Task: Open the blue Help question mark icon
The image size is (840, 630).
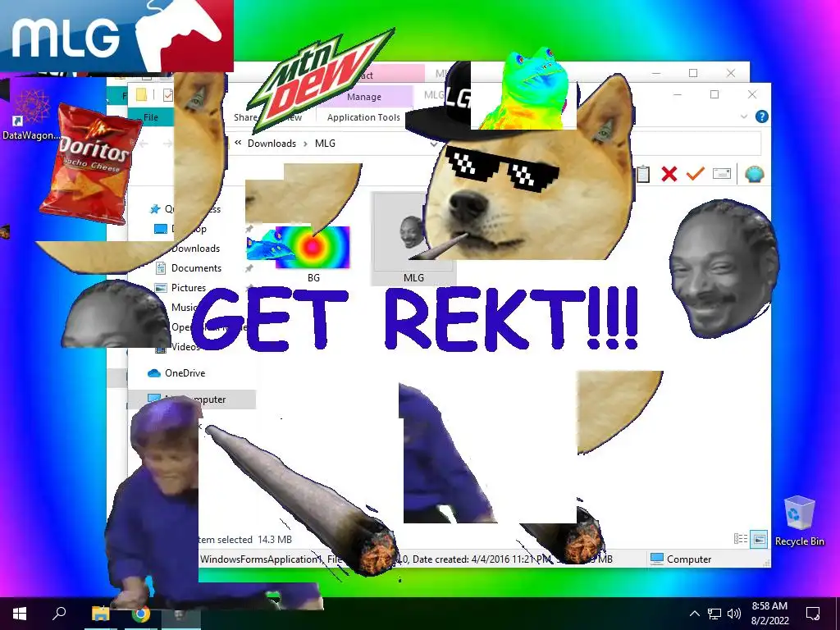Action: (761, 116)
